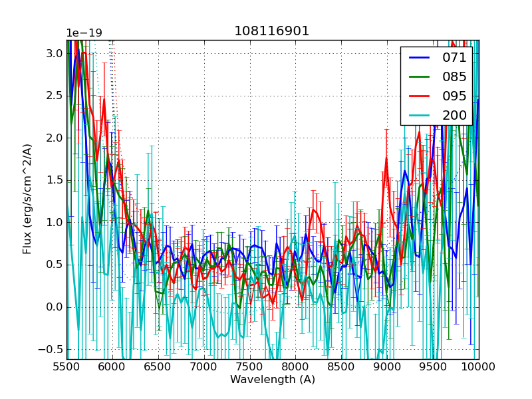Select the 085 legend entry label
532x399 pixels.
coord(455,76)
